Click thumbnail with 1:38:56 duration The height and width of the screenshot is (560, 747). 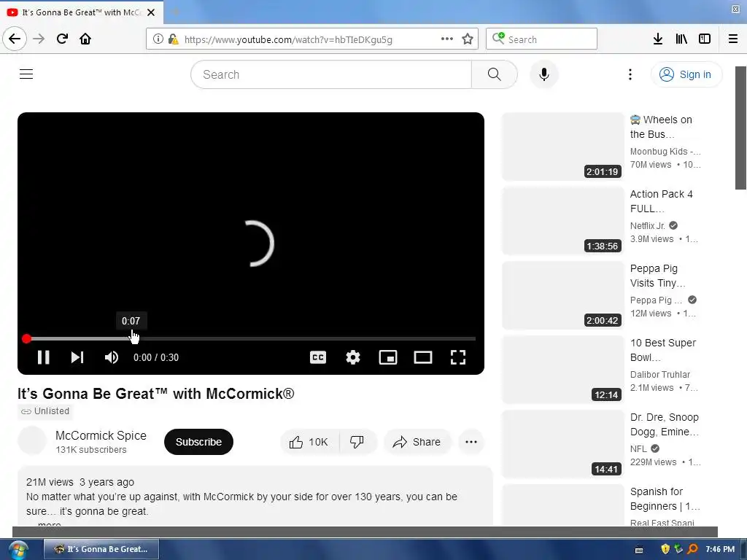point(562,221)
